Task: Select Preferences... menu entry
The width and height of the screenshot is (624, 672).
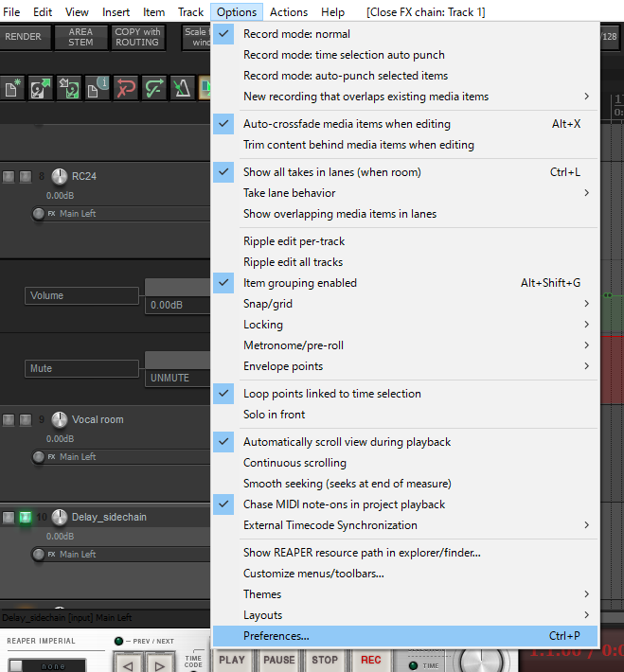Action: coord(405,636)
